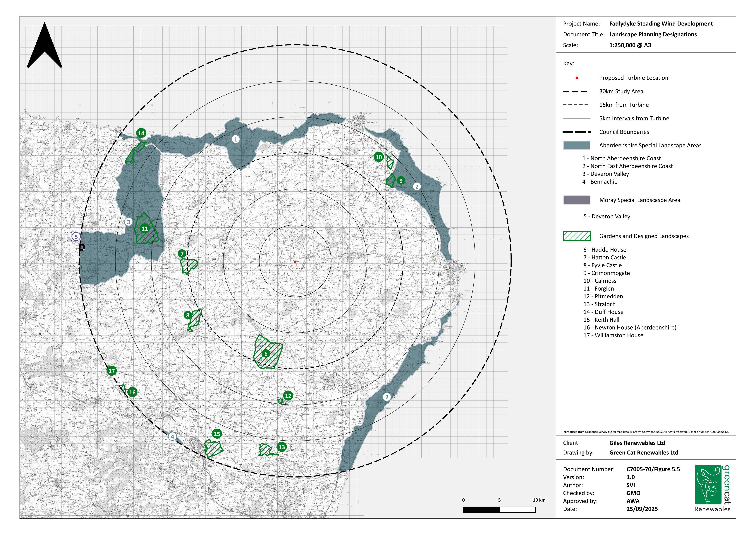Select map marker 9 for Crimonmogate
756x535 pixels.
[401, 180]
